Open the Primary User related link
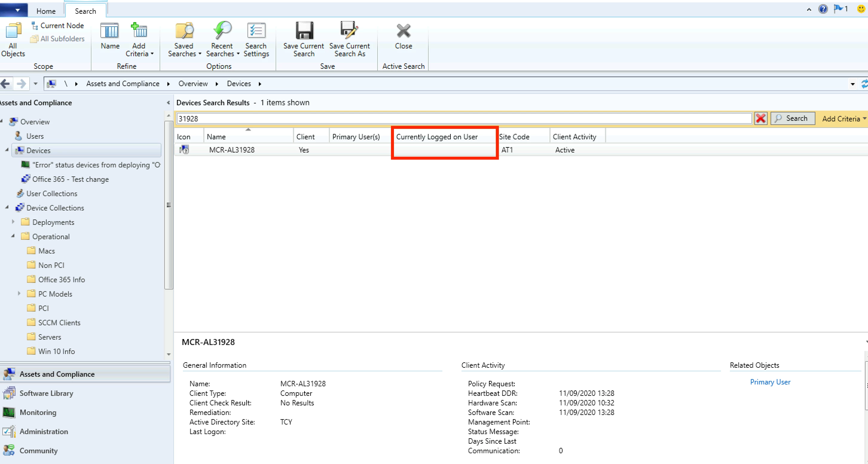The image size is (868, 464). 770,382
